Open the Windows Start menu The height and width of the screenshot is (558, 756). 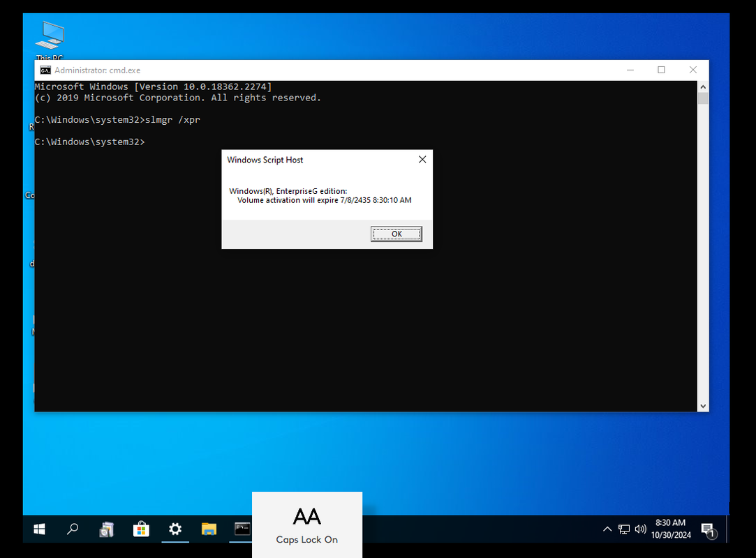(x=40, y=529)
